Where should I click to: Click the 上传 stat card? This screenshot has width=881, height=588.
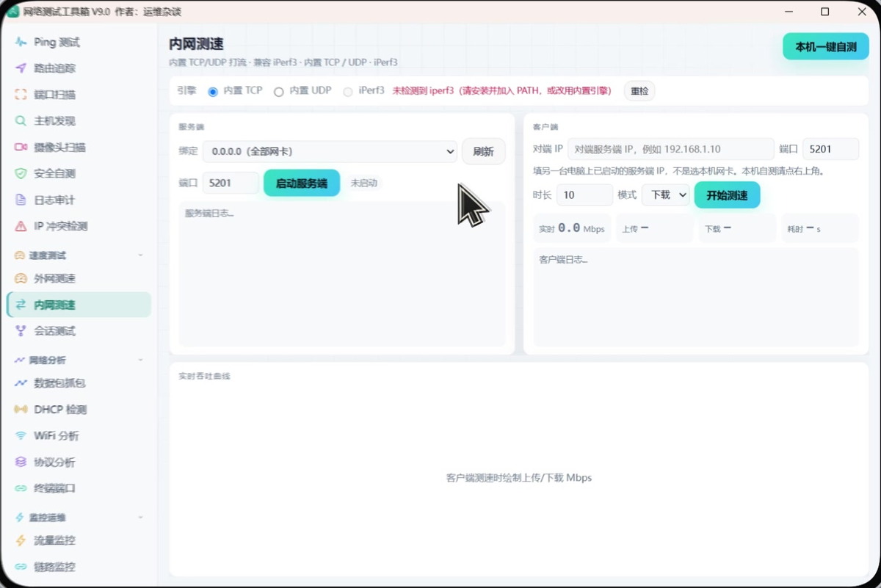coord(655,228)
